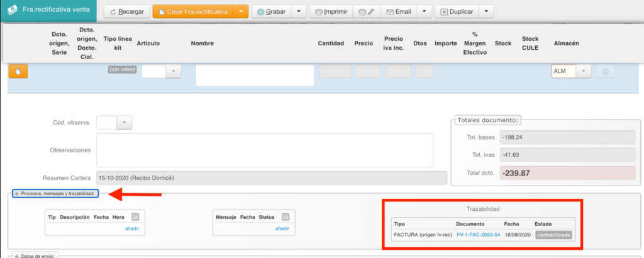Open the Grabar dropdown arrow
This screenshot has width=644, height=258.
tap(299, 12)
